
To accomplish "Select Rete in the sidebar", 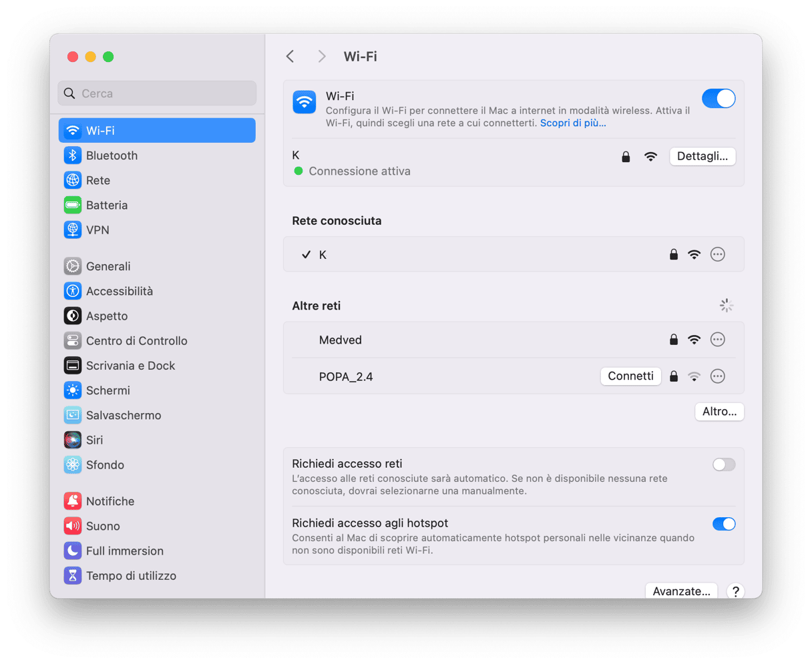I will 157,180.
